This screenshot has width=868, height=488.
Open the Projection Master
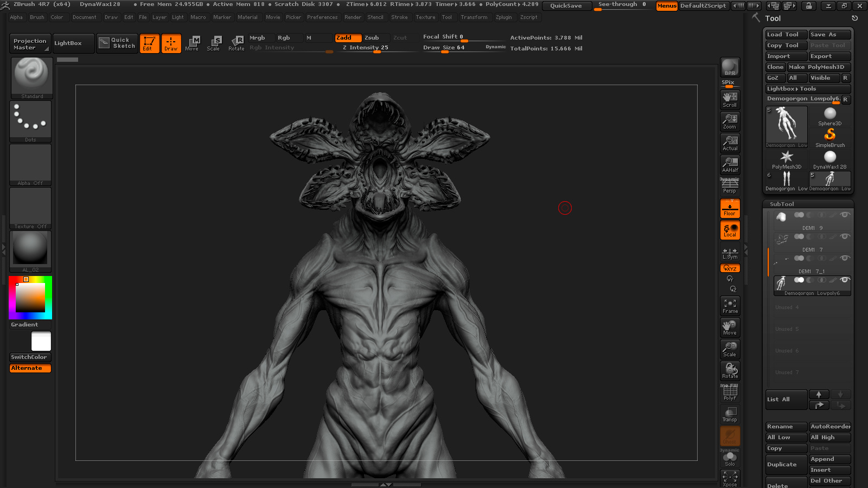tap(30, 44)
